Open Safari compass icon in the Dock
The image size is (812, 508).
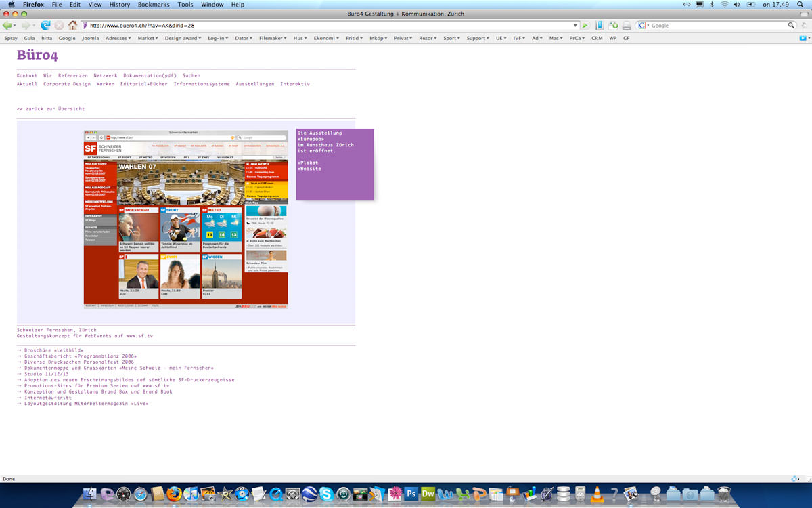click(141, 493)
